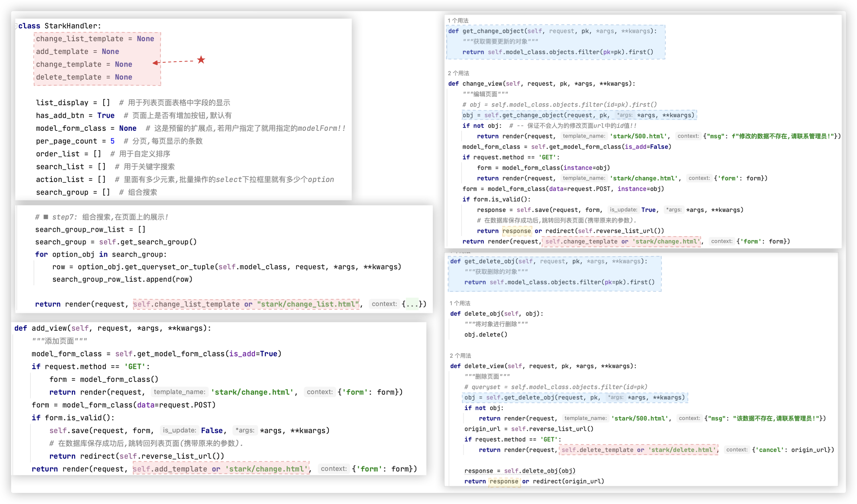The image size is (857, 504).
Task: Open the usages hint above change_view
Action: coord(458,73)
